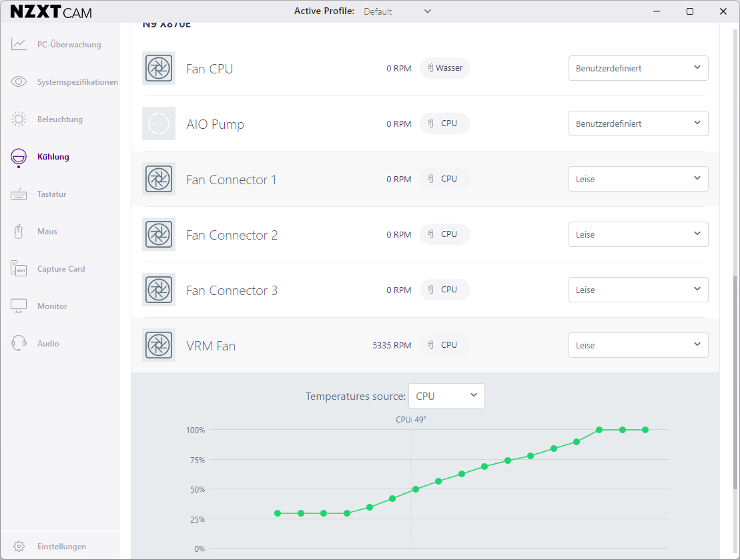Viewport: 740px width, 560px height.
Task: Expand the Active Profile Default dropdown
Action: click(x=398, y=11)
